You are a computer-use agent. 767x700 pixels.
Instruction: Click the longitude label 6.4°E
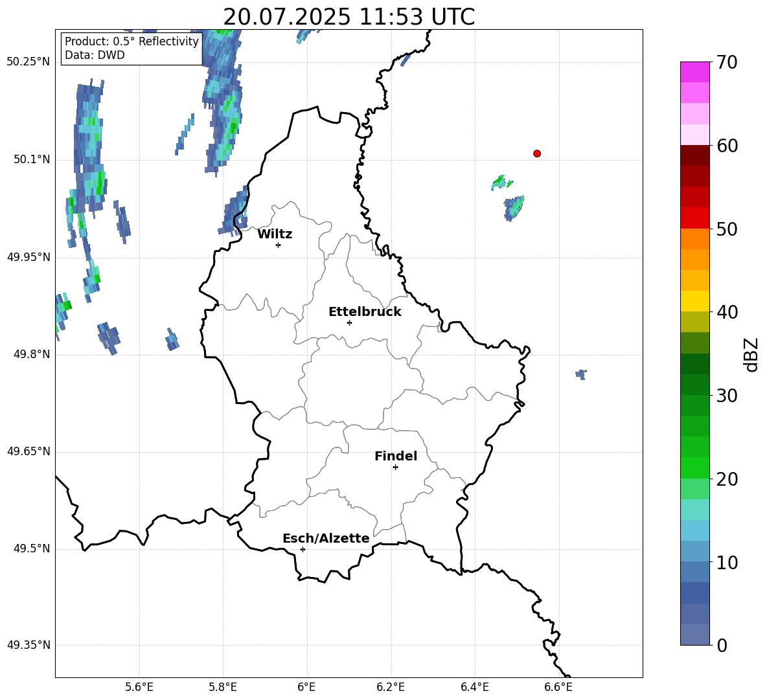[x=474, y=687]
